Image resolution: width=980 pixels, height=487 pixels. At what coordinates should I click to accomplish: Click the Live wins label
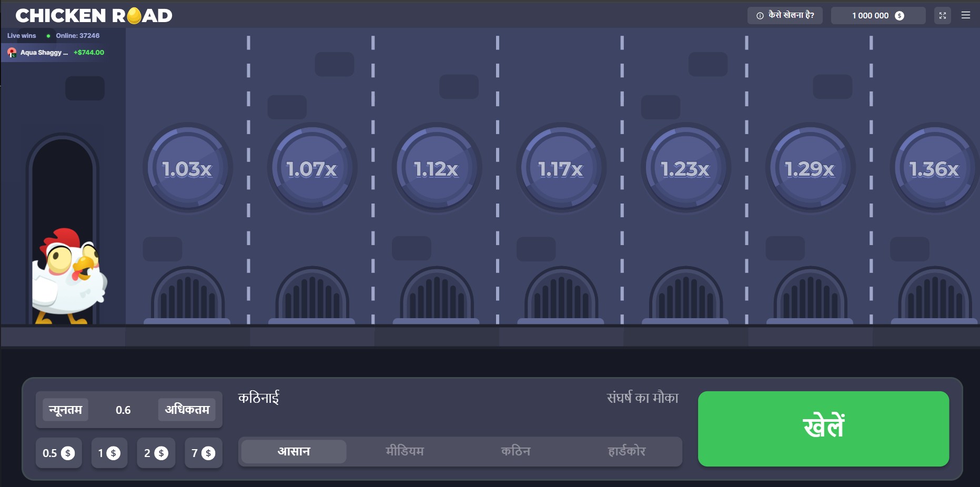[x=22, y=36]
